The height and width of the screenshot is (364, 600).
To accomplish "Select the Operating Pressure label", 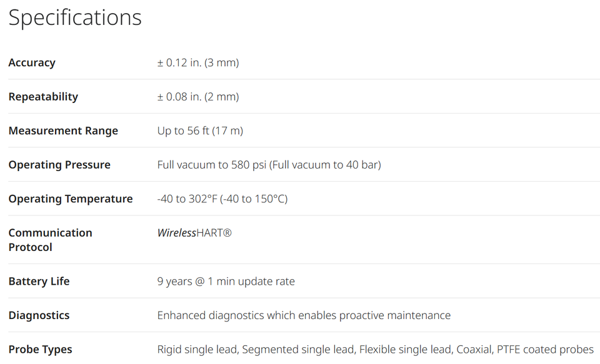I will pyautogui.click(x=59, y=165).
